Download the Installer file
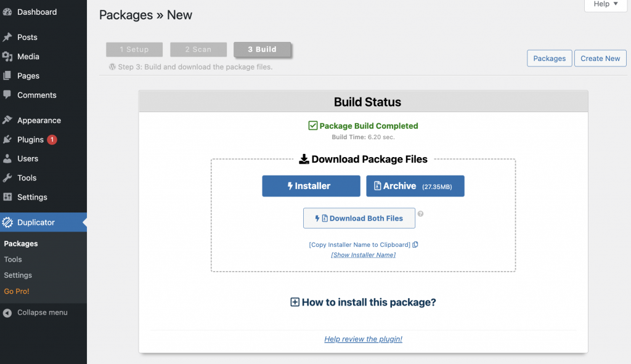The height and width of the screenshot is (364, 631). (x=311, y=186)
